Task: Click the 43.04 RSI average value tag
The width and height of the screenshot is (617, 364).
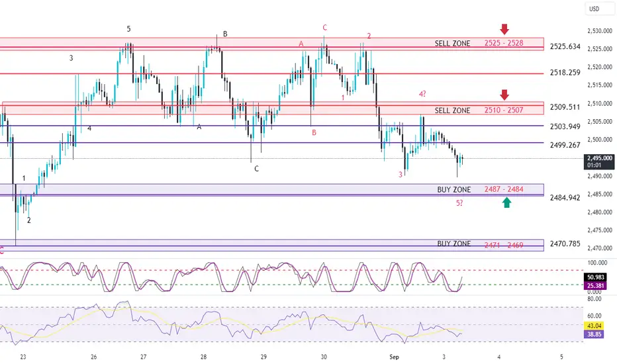Action: 594,326
